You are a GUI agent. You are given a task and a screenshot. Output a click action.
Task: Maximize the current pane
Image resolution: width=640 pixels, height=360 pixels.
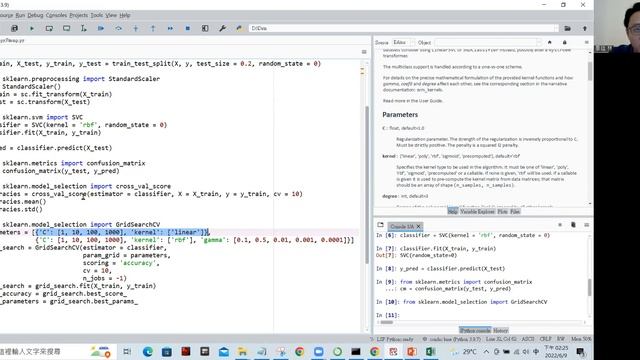tap(205, 28)
